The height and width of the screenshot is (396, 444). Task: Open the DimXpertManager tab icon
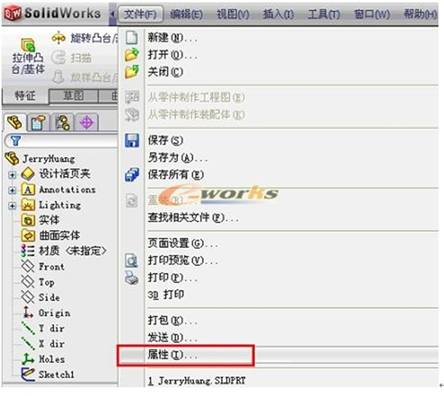[x=86, y=122]
